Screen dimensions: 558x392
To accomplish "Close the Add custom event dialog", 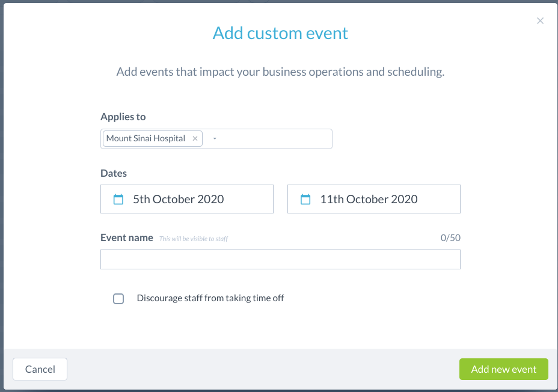I will (540, 21).
